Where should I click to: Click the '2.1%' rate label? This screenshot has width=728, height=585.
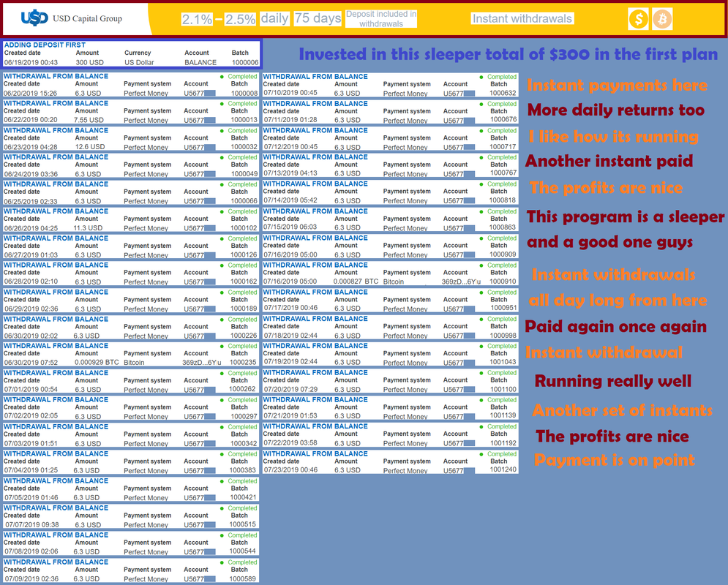[x=197, y=19]
